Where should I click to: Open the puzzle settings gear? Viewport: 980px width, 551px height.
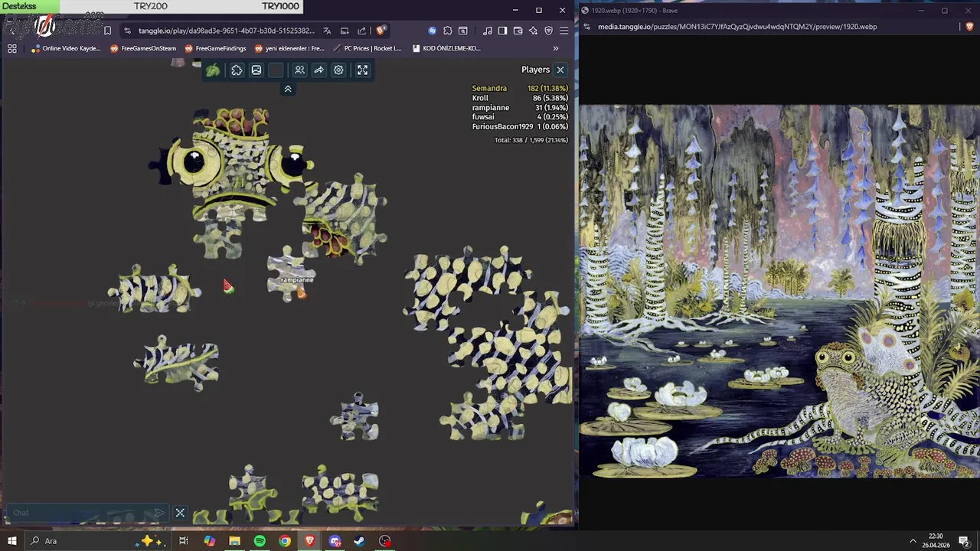pos(338,70)
